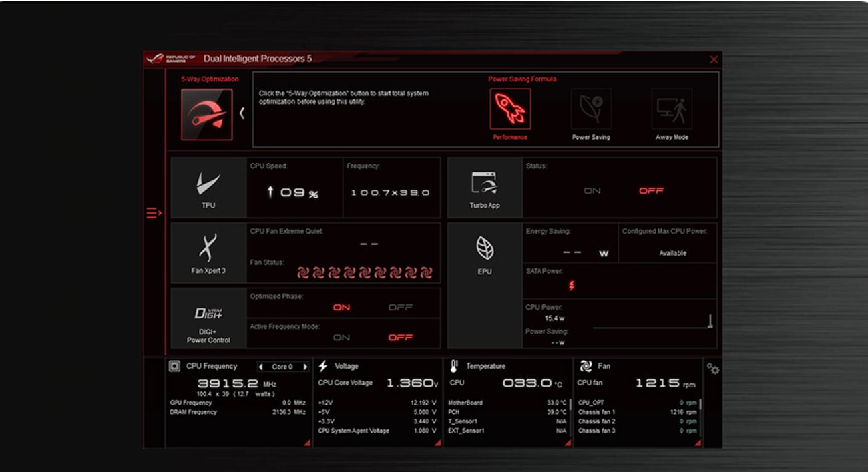Select previous core in Core selector
The width and height of the screenshot is (868, 472).
click(261, 367)
